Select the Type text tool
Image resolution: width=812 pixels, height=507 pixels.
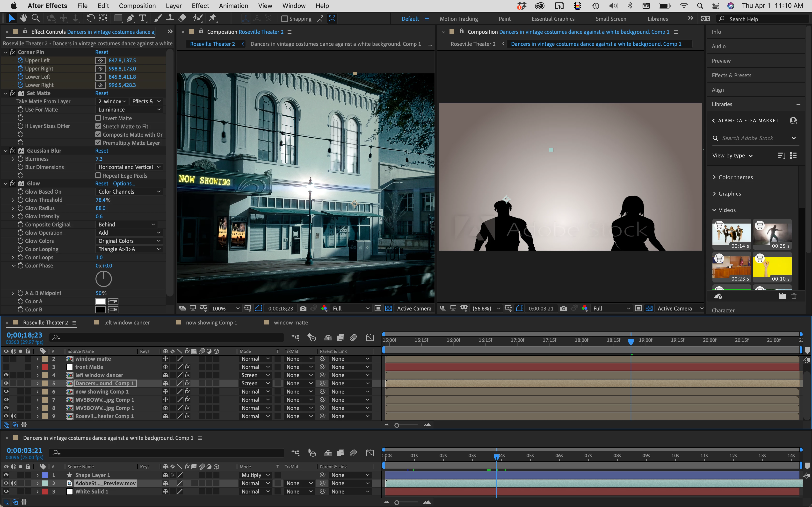pos(143,18)
